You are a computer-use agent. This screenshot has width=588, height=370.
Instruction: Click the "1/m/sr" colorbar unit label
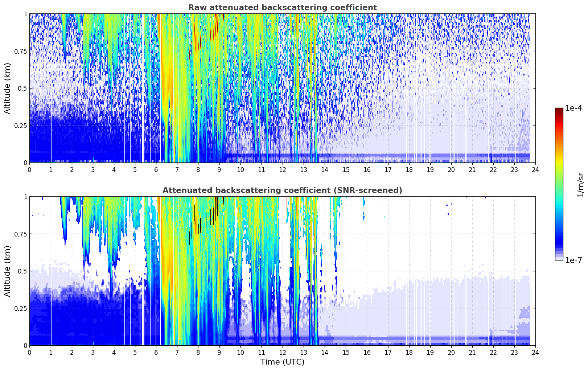580,184
